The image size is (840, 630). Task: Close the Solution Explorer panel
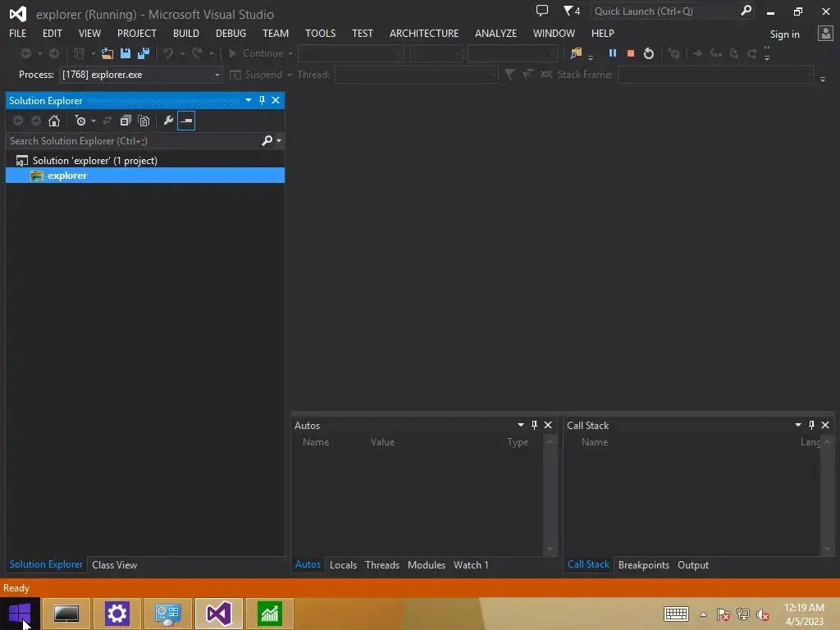pos(276,100)
